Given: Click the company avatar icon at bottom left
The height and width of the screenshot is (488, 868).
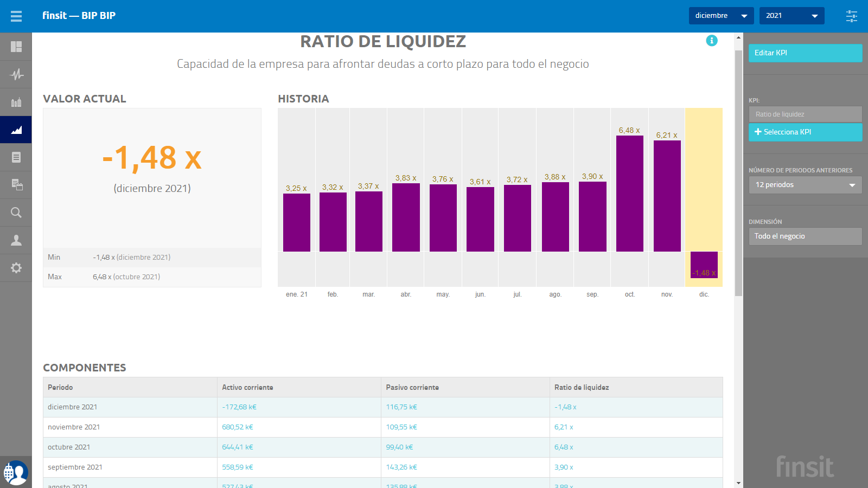Looking at the screenshot, I should (16, 472).
